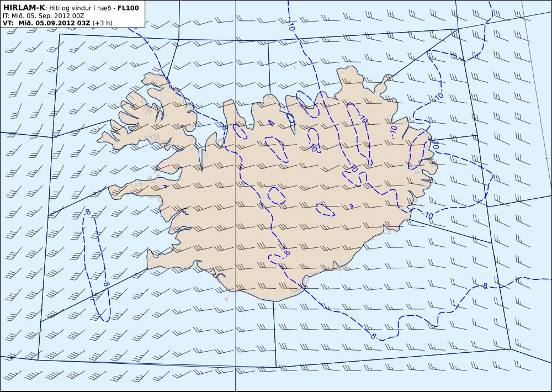The height and width of the screenshot is (392, 552).
Task: Click the '(+3 h)' forecast offset text
Action: coord(102,23)
